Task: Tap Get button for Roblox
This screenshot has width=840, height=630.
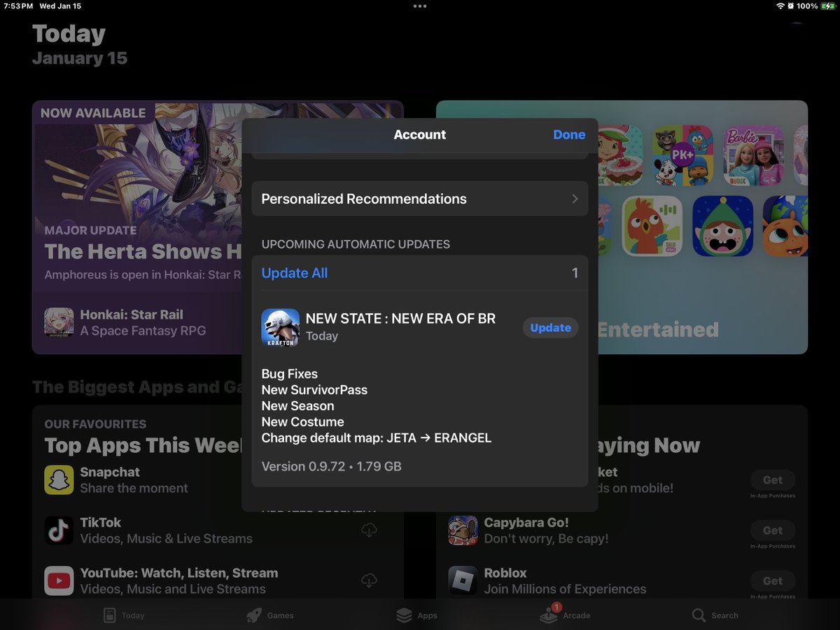Action: [773, 581]
